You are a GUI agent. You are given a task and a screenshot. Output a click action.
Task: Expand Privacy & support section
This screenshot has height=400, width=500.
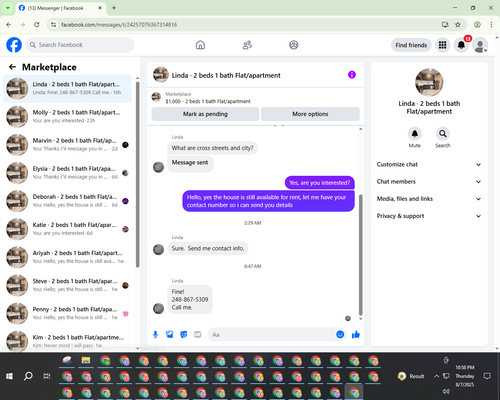point(429,216)
